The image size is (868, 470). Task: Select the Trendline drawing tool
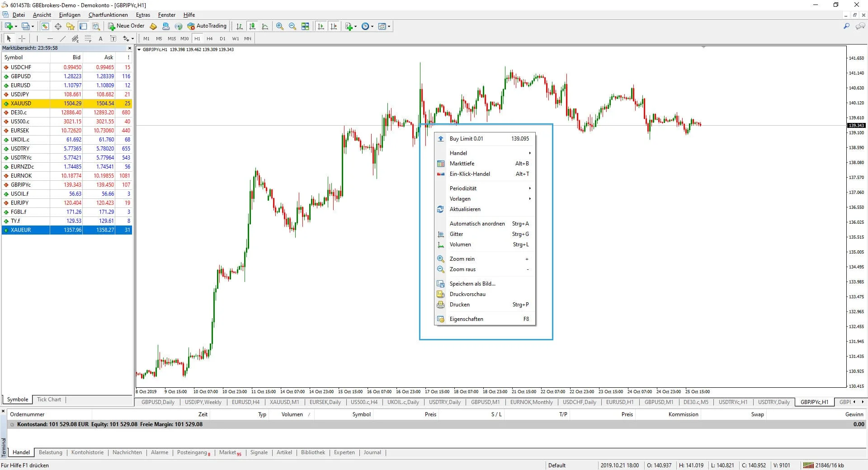tap(63, 39)
